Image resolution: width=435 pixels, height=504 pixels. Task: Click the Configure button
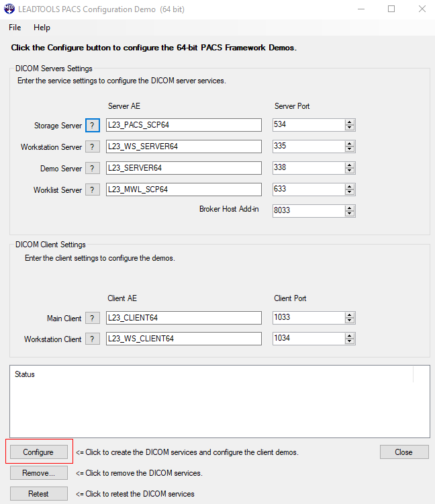click(x=39, y=452)
